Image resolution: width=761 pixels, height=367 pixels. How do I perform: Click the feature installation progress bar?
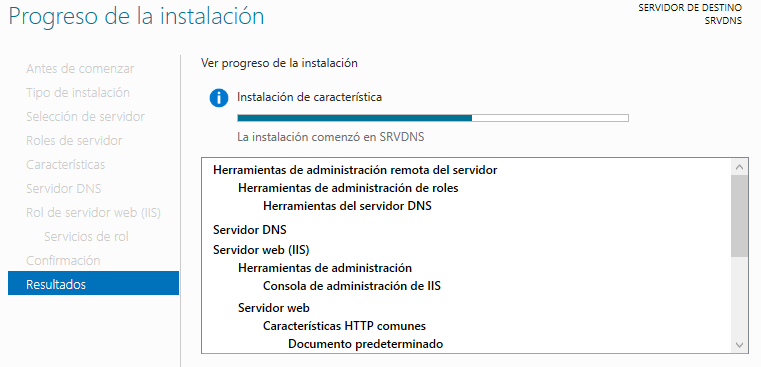click(433, 118)
